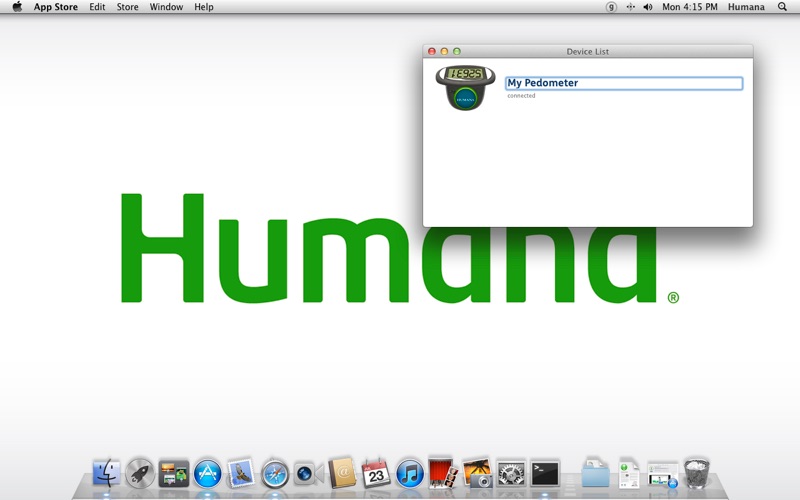
Task: Open Mission Control in the dock
Action: 173,473
